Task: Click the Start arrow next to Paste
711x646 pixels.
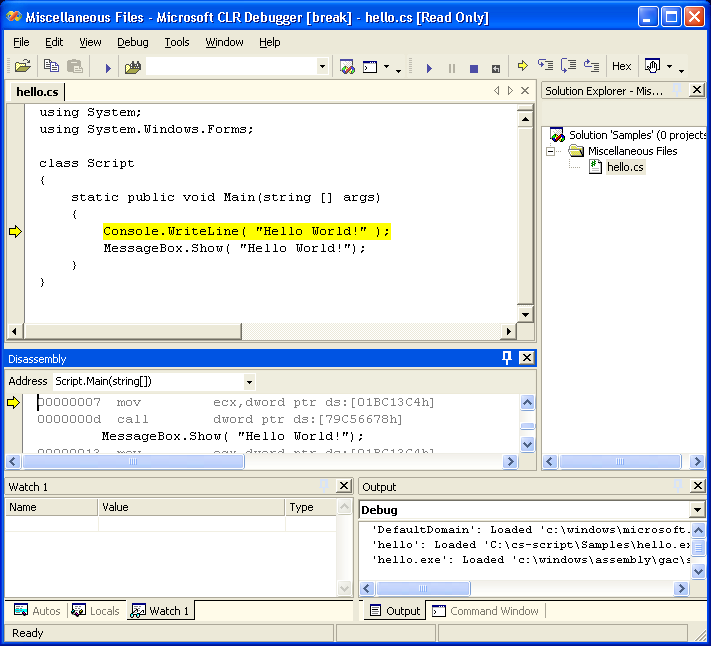Action: [107, 68]
